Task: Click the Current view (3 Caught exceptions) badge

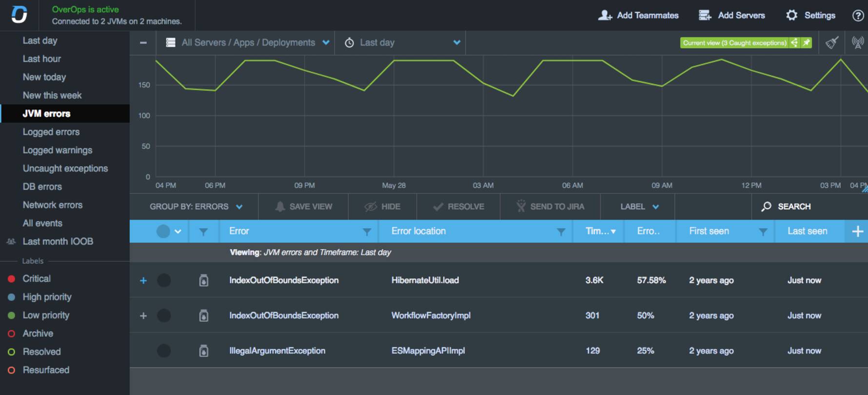Action: pos(734,43)
